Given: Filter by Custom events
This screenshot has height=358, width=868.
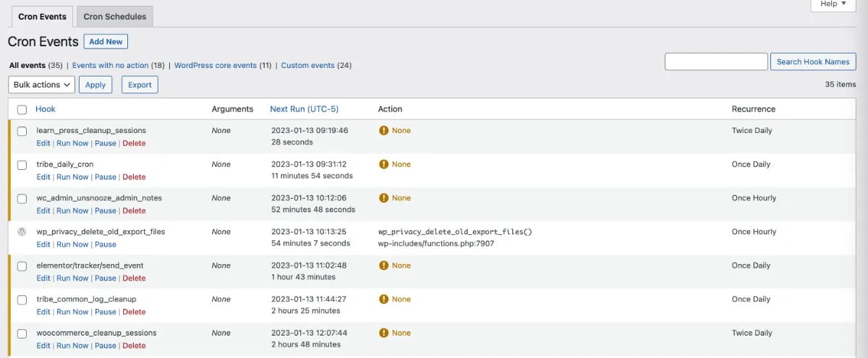Looking at the screenshot, I should pos(308,65).
